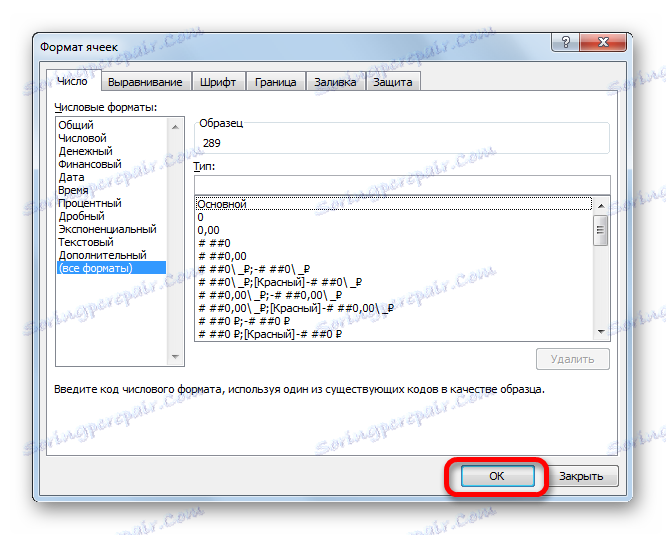The image size is (666, 535).
Task: Choose the Текстовый format category
Action: pyautogui.click(x=111, y=242)
